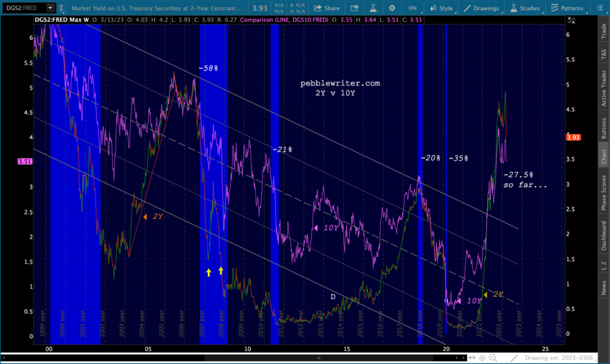Select the line drawing tool at bottom
The height and width of the screenshot is (364, 610).
pos(514,358)
